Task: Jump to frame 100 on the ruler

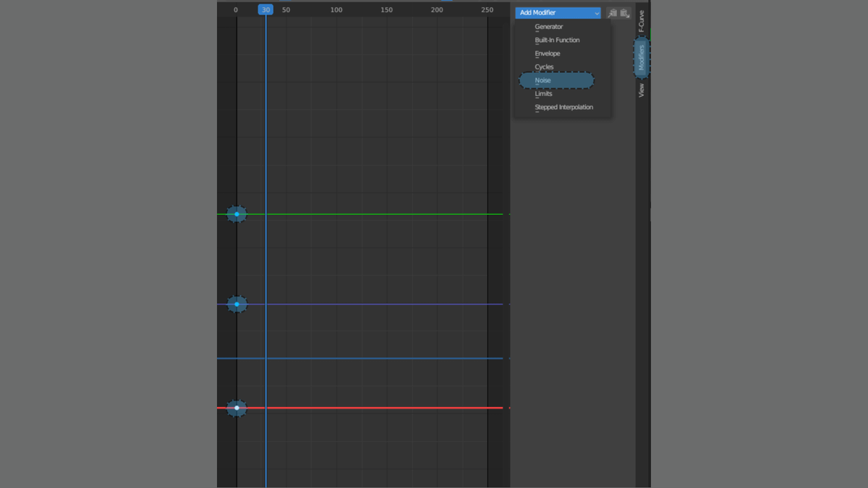Action: 336,10
